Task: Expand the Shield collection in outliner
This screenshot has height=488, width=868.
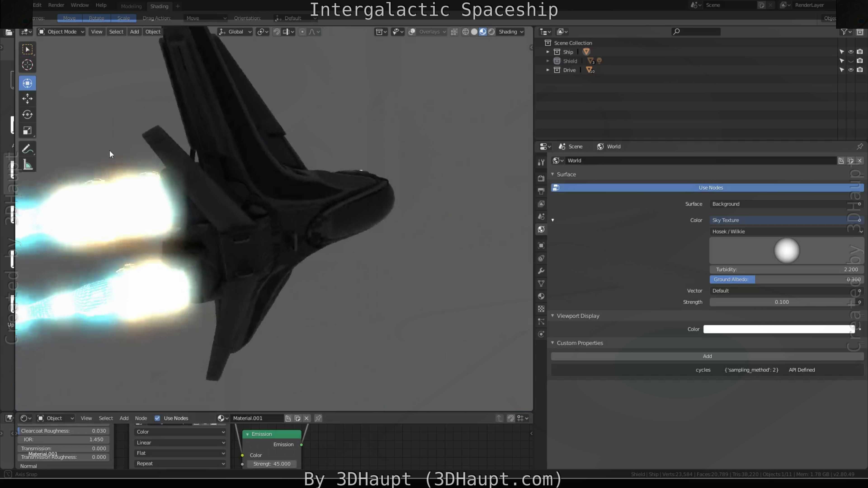Action: click(547, 61)
